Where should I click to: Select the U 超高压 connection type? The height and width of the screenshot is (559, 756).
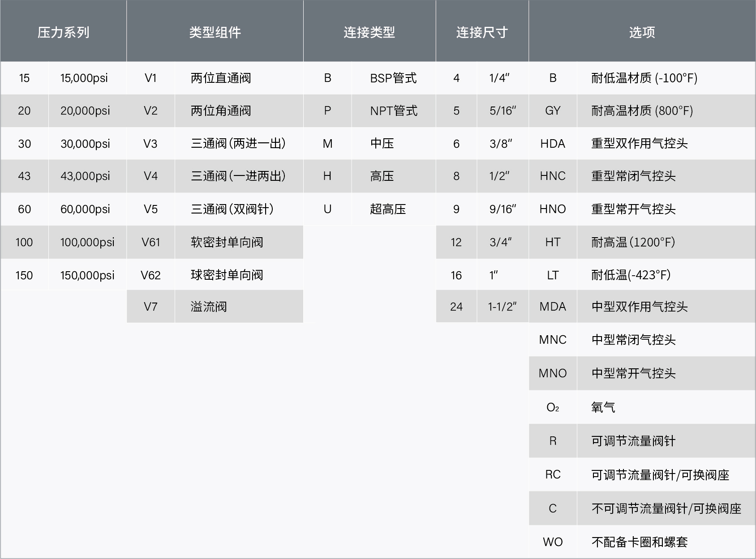[369, 209]
